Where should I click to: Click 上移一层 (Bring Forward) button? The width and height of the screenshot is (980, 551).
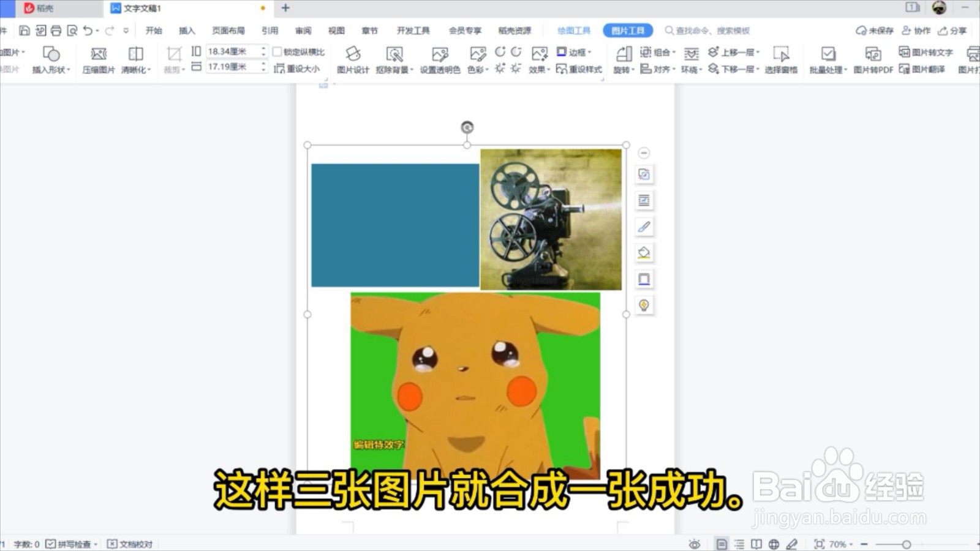[734, 52]
